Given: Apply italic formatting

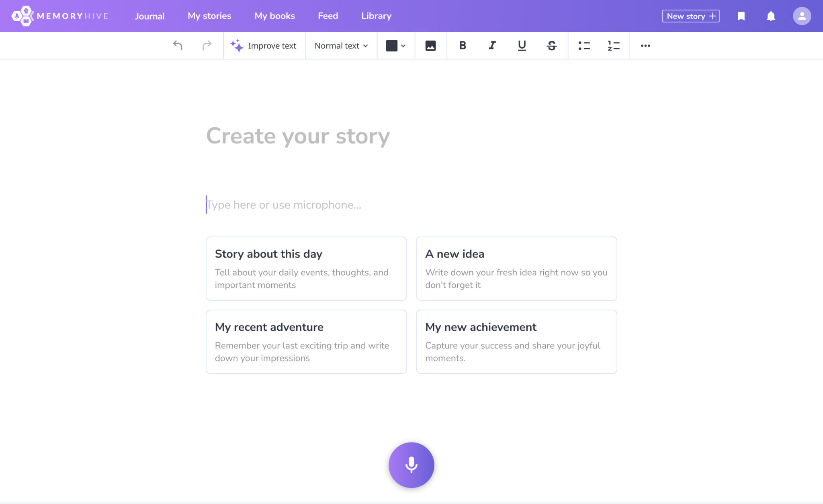Looking at the screenshot, I should (492, 45).
